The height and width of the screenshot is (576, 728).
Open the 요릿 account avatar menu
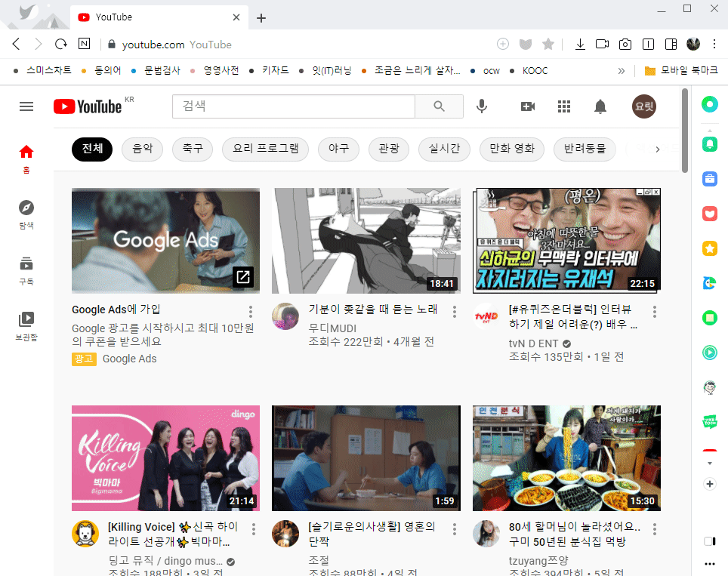(644, 106)
